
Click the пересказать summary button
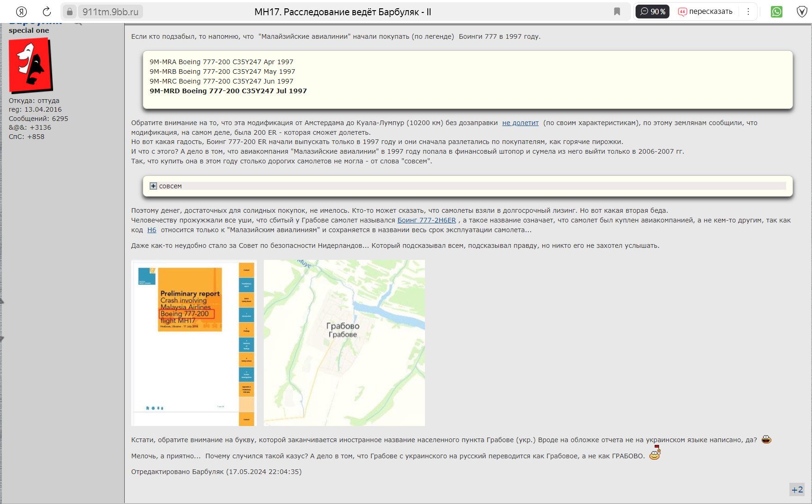point(705,12)
